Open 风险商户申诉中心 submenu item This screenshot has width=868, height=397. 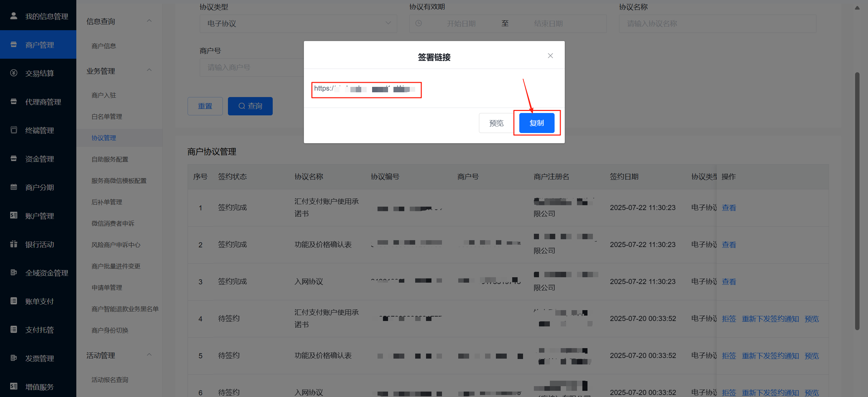(x=116, y=245)
